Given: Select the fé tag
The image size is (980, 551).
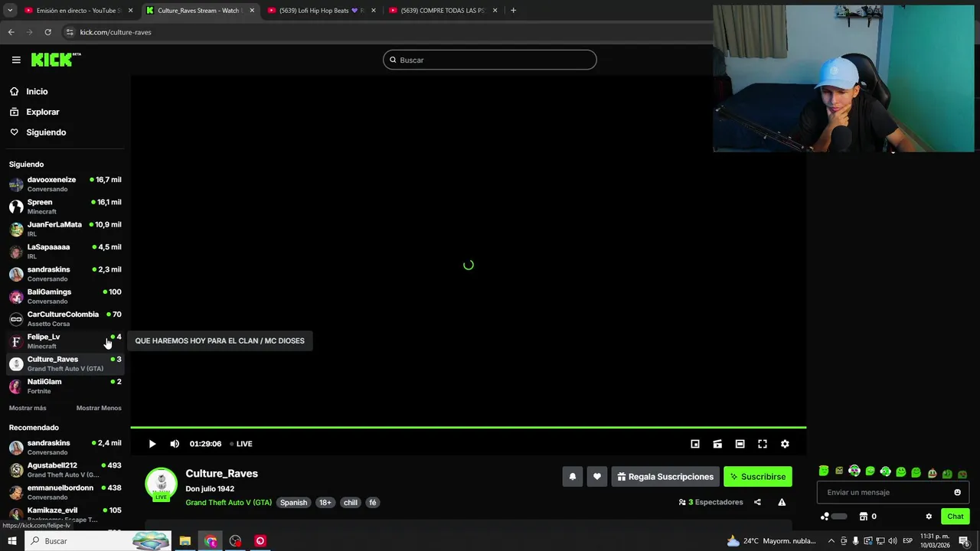Looking at the screenshot, I should pyautogui.click(x=373, y=503).
